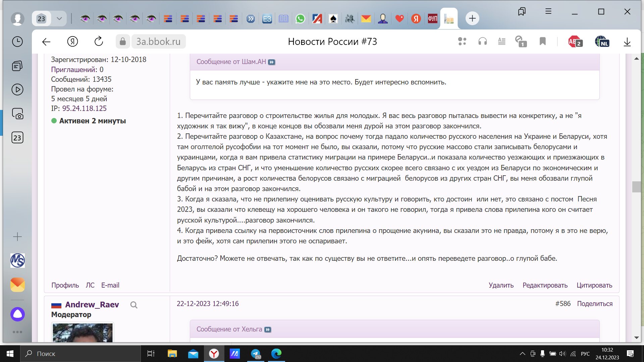This screenshot has width=644, height=362.
Task: Share post #586 via Поделиться
Action: [x=595, y=304]
